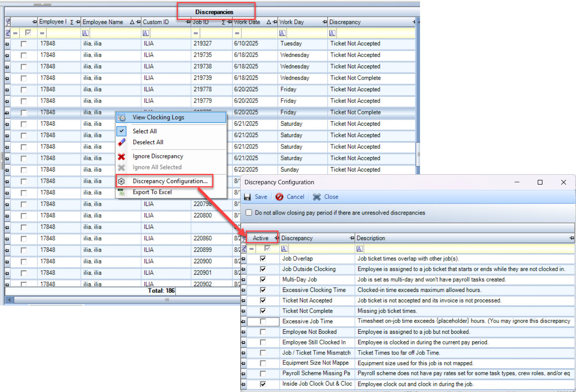Select the Inside Job Clock Out & Cloc row
The width and height of the screenshot is (576, 392).
tap(408, 384)
